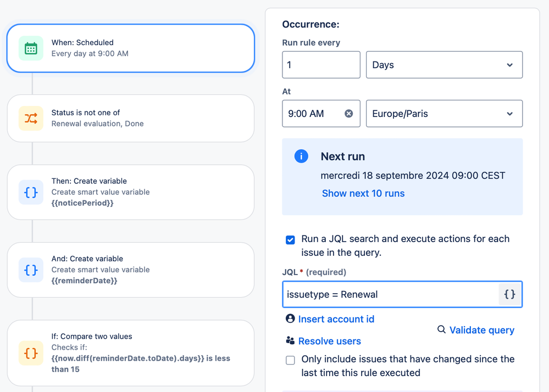Click the blue Next run info icon
The width and height of the screenshot is (549, 392).
tap(301, 156)
